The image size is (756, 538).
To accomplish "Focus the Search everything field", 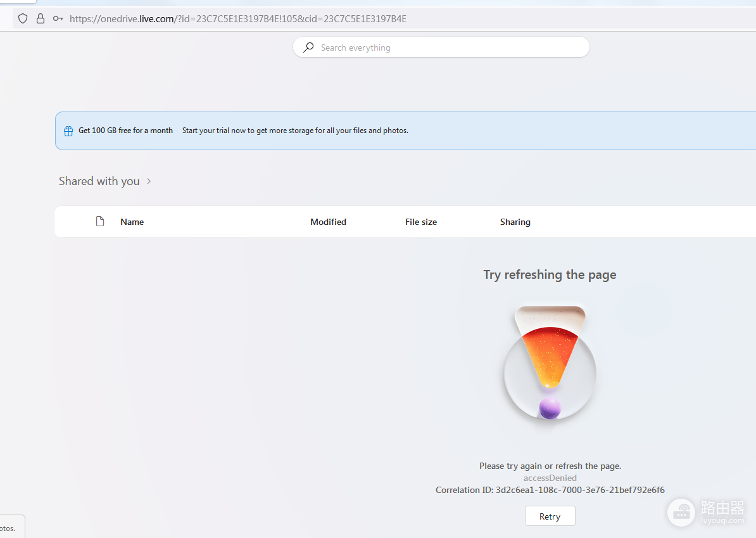I will click(x=441, y=48).
